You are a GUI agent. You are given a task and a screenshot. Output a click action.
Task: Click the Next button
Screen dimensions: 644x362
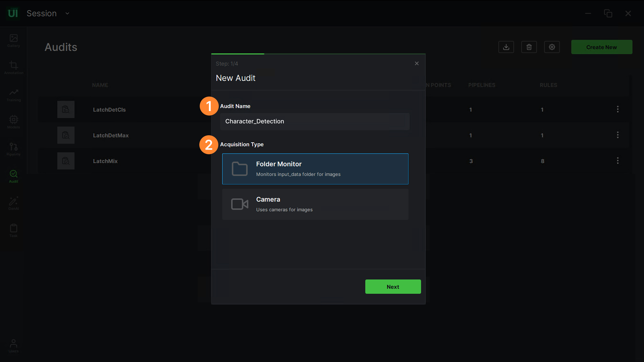393,287
